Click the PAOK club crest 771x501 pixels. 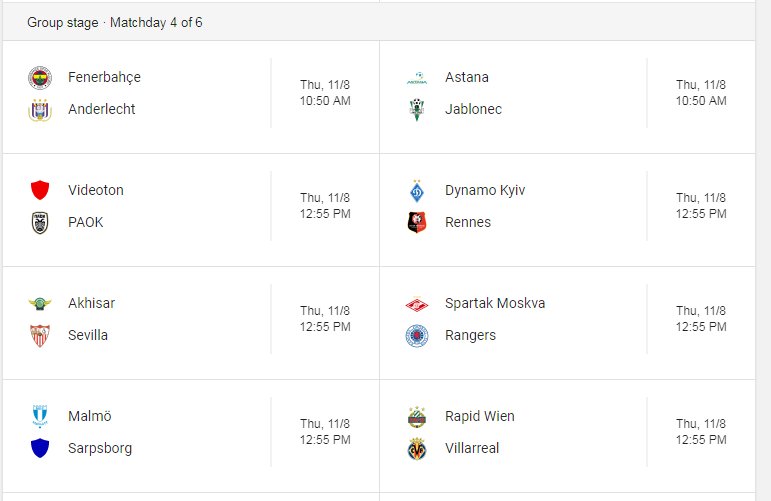(40, 223)
